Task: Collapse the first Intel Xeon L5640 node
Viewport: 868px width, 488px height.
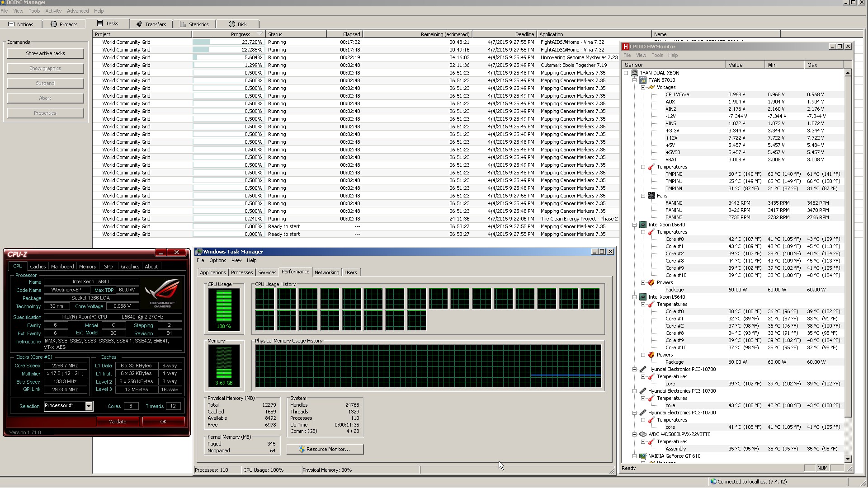Action: [635, 225]
